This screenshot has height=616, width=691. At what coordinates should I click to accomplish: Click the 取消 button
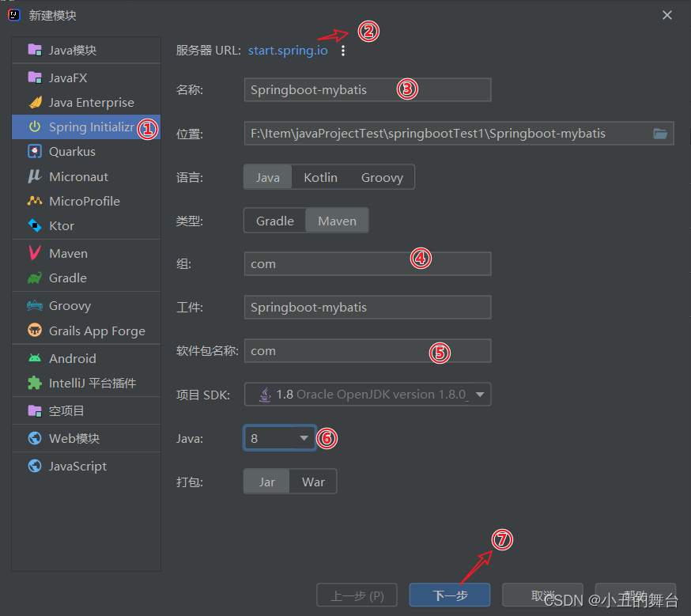[542, 595]
